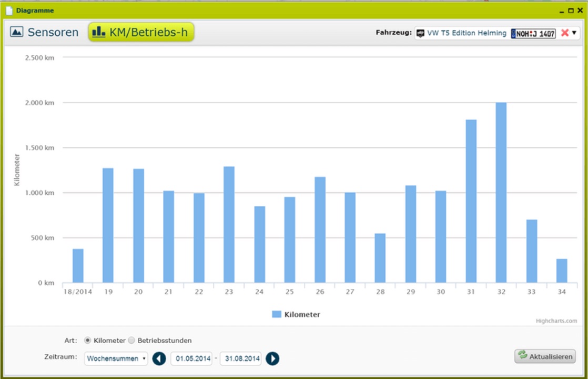588x379 pixels.
Task: Select the Betriebsstunden radio button
Action: click(x=131, y=341)
